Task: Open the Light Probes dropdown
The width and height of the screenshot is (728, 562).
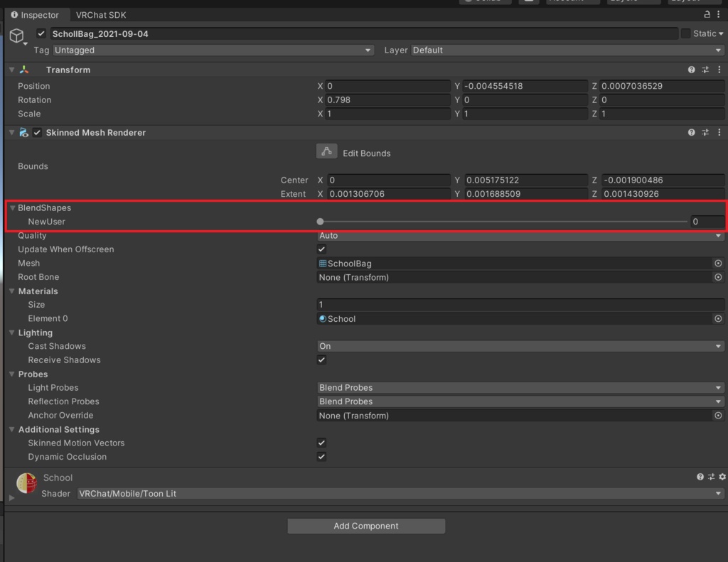Action: pyautogui.click(x=520, y=387)
